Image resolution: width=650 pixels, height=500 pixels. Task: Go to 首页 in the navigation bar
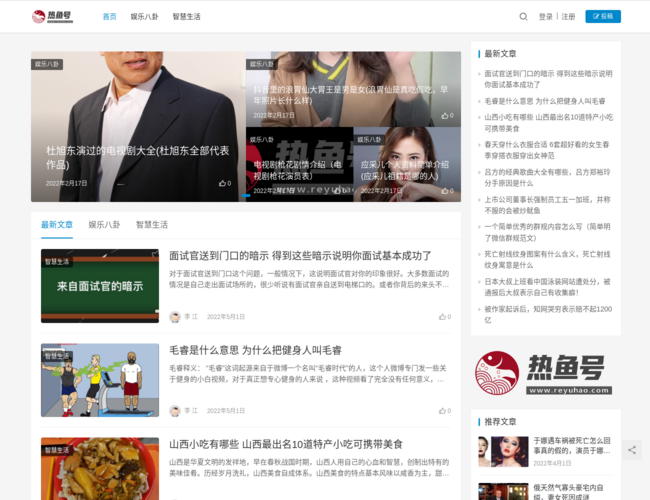(x=109, y=17)
